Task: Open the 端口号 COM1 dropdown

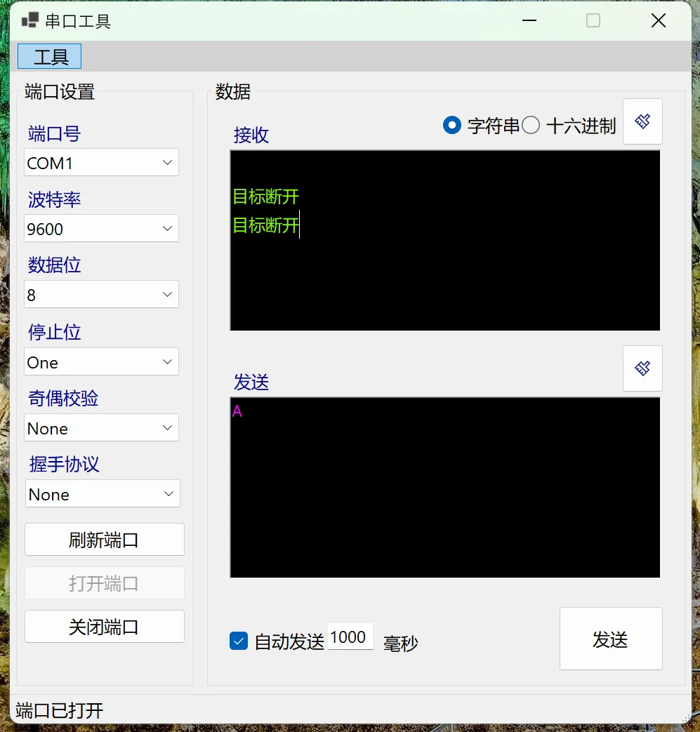Action: tap(101, 162)
